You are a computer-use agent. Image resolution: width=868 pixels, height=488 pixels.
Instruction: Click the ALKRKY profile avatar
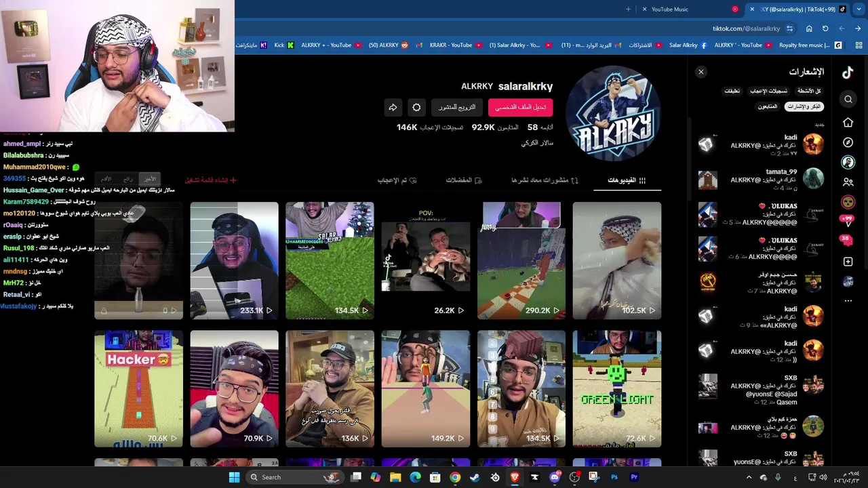pyautogui.click(x=613, y=113)
